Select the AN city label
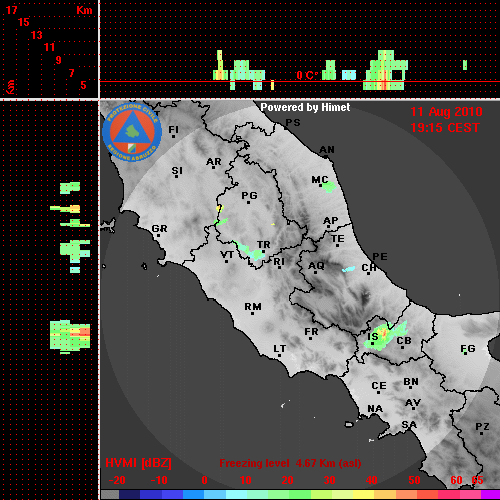Screen dimensions: 500x500 (x=327, y=150)
